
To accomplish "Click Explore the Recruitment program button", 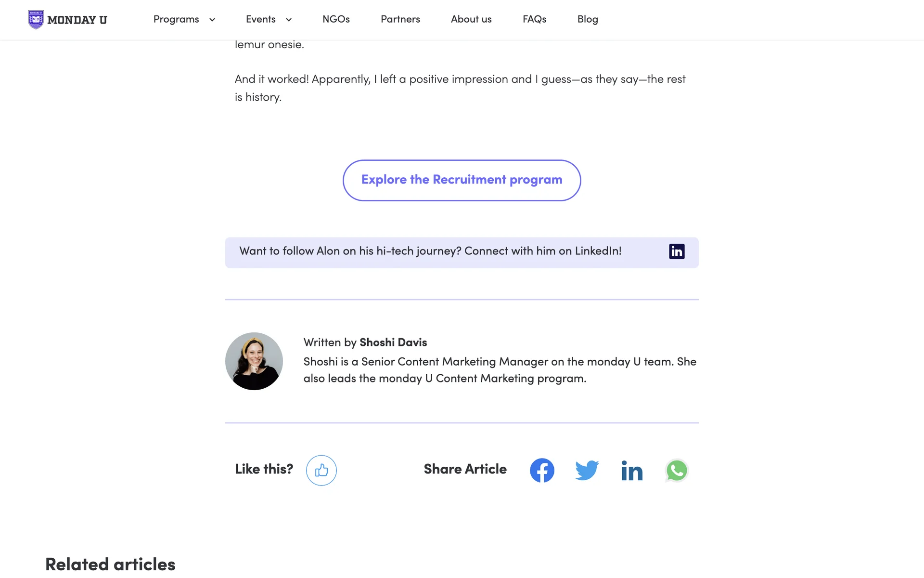I will (462, 180).
